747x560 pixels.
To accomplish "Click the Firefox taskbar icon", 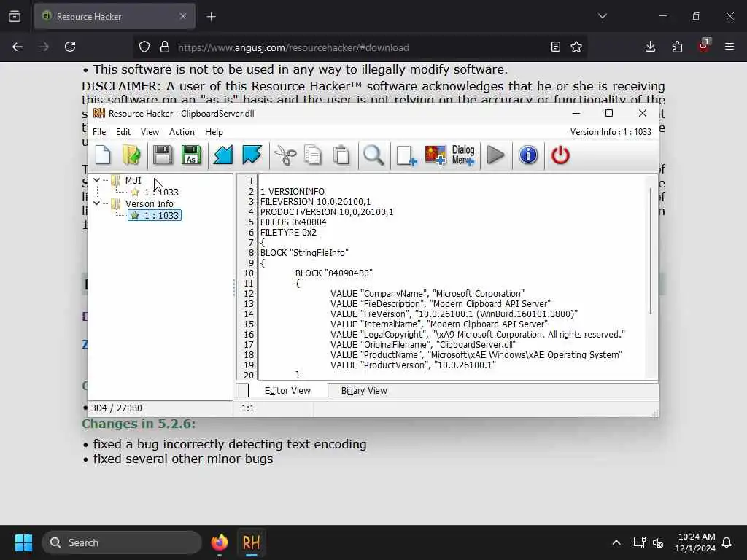I will pyautogui.click(x=219, y=542).
